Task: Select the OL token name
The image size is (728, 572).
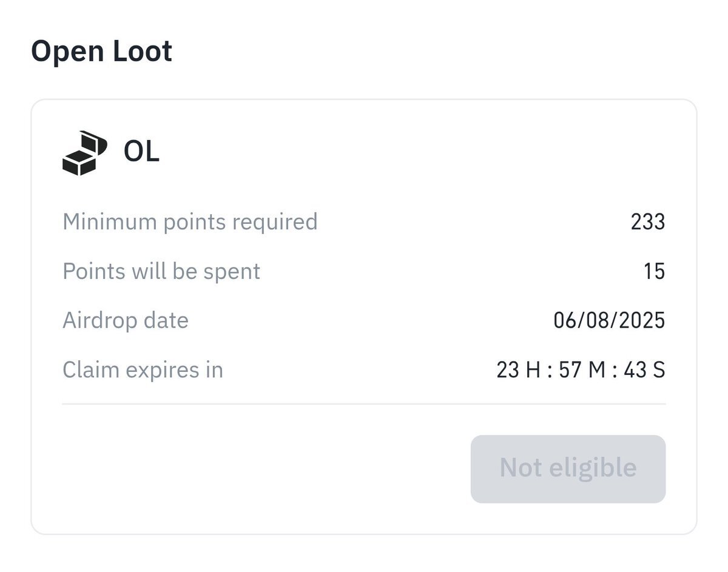Action: [141, 152]
